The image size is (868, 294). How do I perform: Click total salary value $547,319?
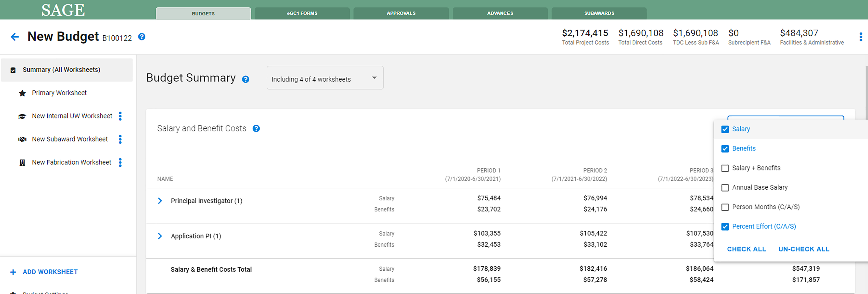806,269
